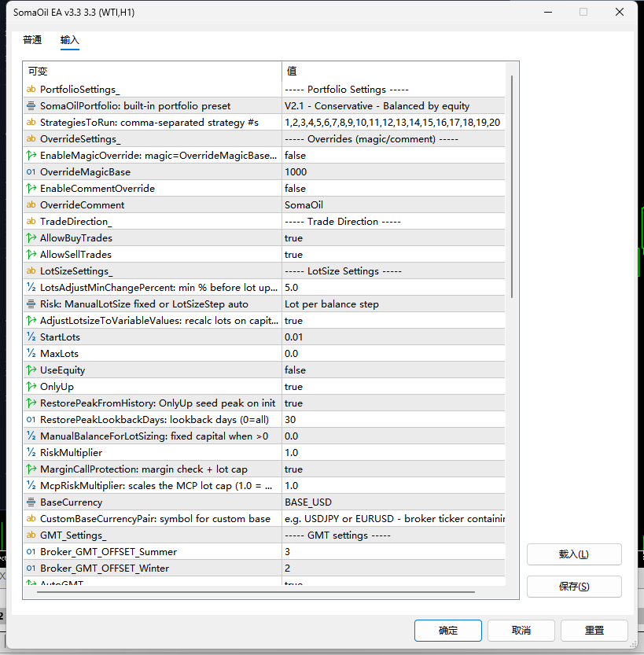Save the preset with 保存(S)
Image resolution: width=644 pixels, height=655 pixels.
(x=574, y=587)
